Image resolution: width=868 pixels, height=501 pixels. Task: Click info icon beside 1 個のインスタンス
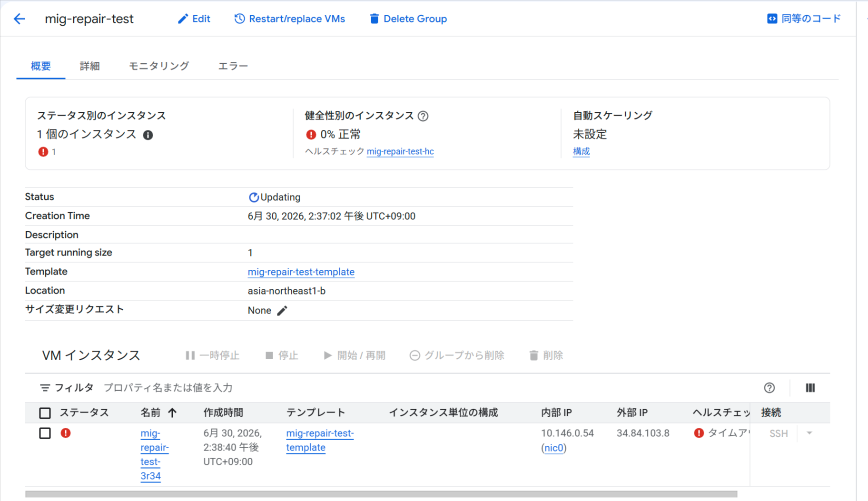(148, 135)
